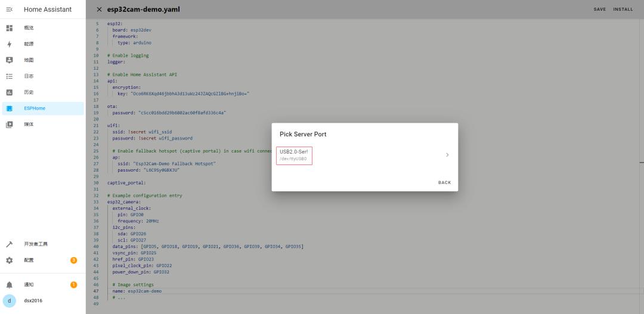644x314 pixels.
Task: Click the 地图 map icon
Action: (x=9, y=60)
